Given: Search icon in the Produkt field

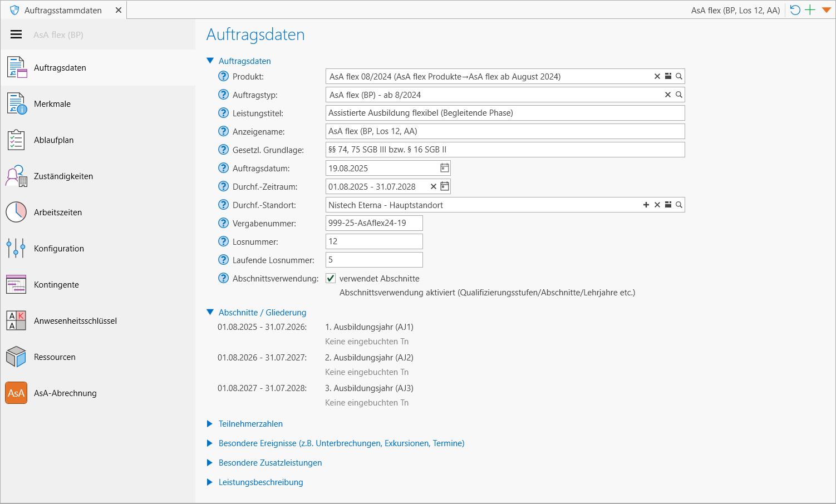Looking at the screenshot, I should point(679,76).
